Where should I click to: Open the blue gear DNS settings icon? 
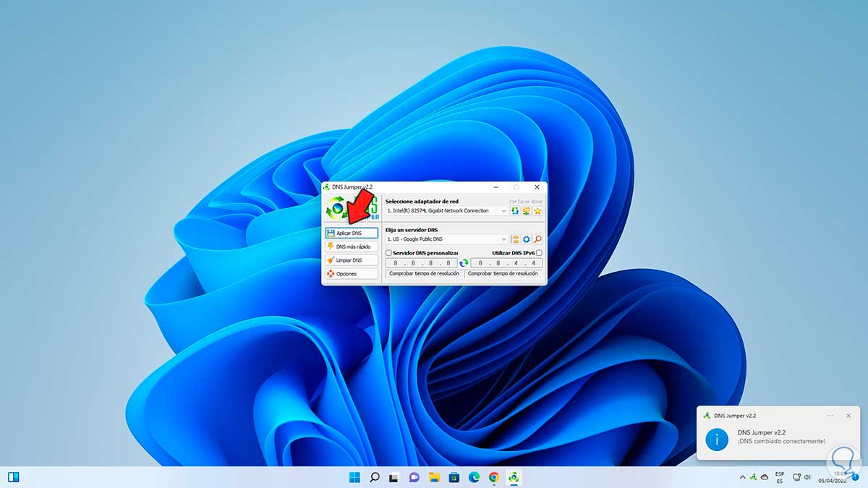(527, 239)
